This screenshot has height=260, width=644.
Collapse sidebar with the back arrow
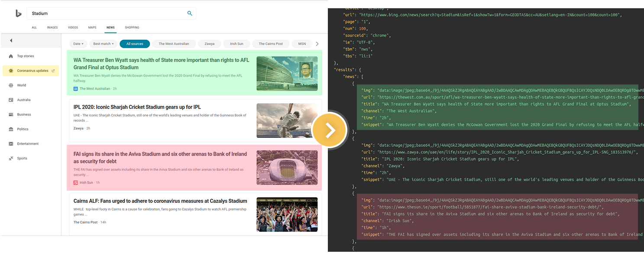coord(11,41)
